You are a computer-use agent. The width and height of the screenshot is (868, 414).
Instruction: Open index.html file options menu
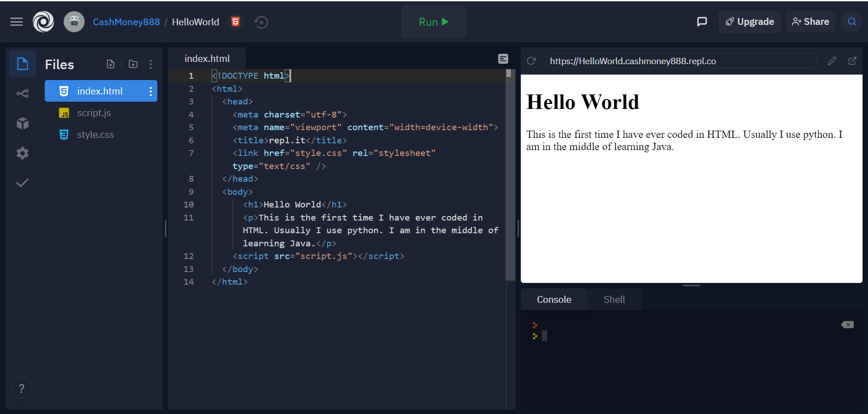click(x=151, y=91)
